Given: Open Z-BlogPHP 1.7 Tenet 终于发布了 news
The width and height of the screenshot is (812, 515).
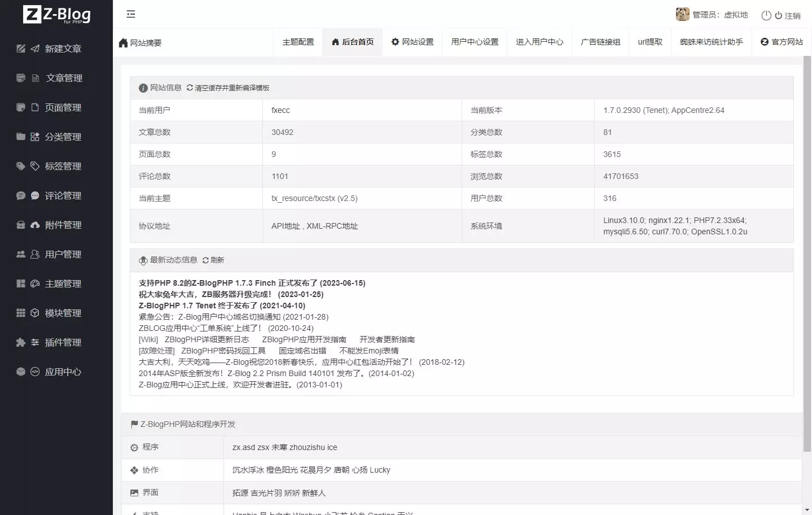Looking at the screenshot, I should point(222,305).
